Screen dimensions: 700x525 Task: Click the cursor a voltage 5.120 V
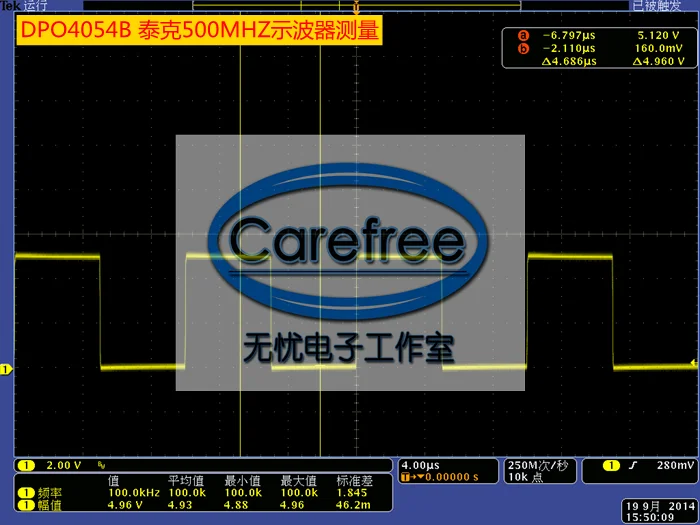658,35
